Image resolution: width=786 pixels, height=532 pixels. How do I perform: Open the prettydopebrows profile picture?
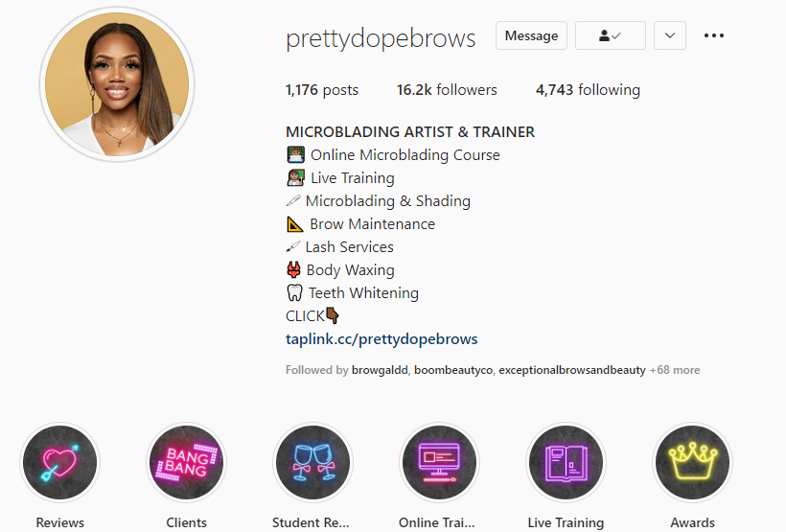(117, 84)
